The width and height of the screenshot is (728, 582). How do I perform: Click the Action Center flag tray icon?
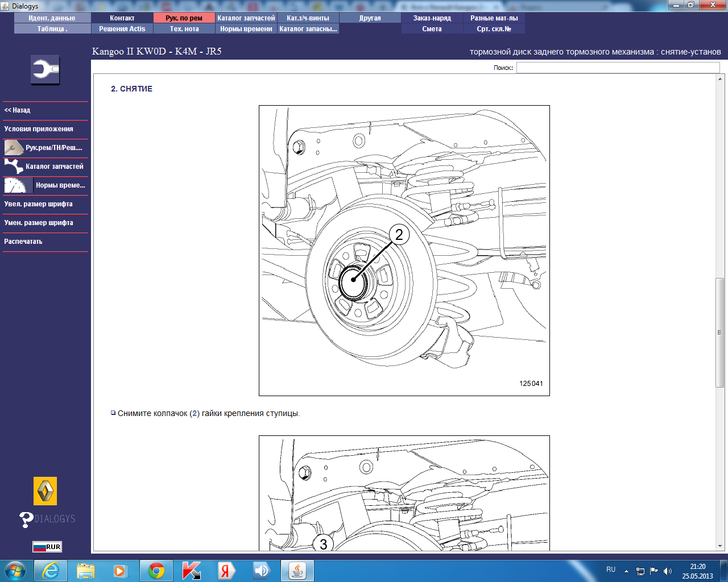click(654, 571)
